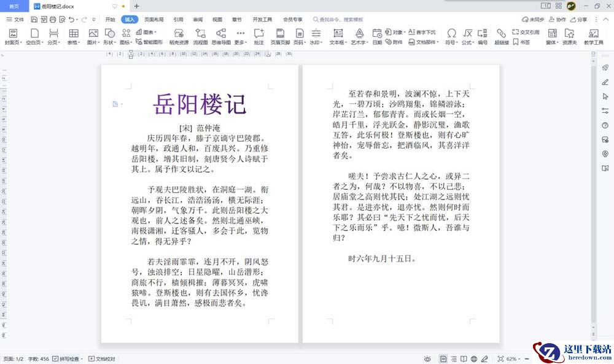This screenshot has width=614, height=364.
Task: Open a new document tab with plus
Action: coord(136,6)
